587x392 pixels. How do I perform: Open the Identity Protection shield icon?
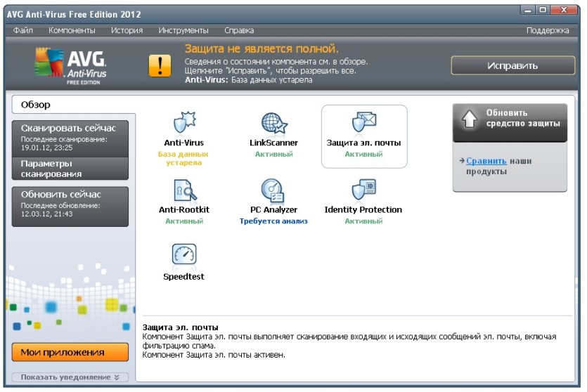click(364, 189)
